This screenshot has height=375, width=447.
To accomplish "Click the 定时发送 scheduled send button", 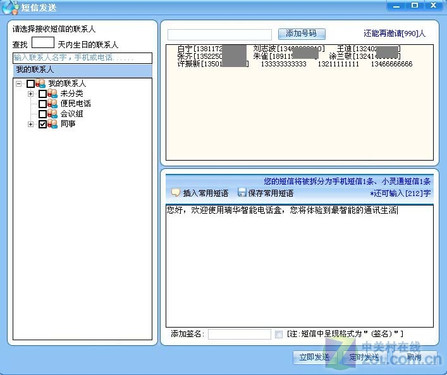I will [x=364, y=357].
